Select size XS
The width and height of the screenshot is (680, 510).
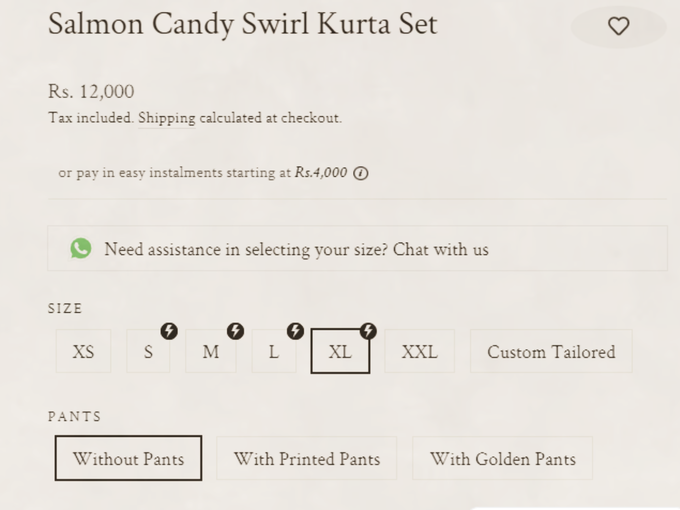coord(83,351)
